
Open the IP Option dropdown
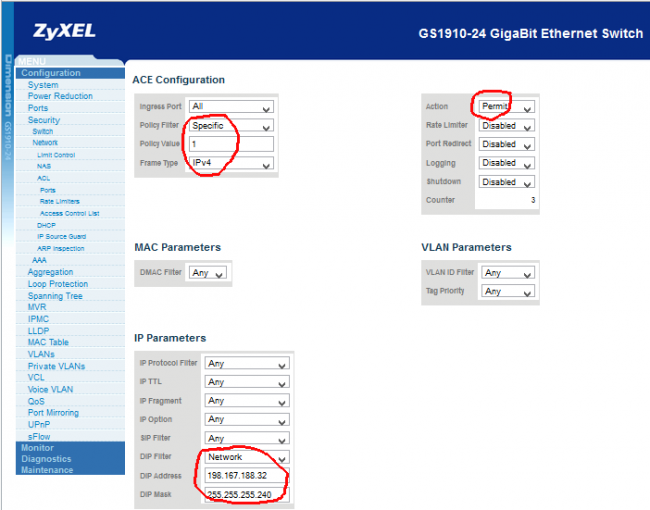(x=247, y=419)
